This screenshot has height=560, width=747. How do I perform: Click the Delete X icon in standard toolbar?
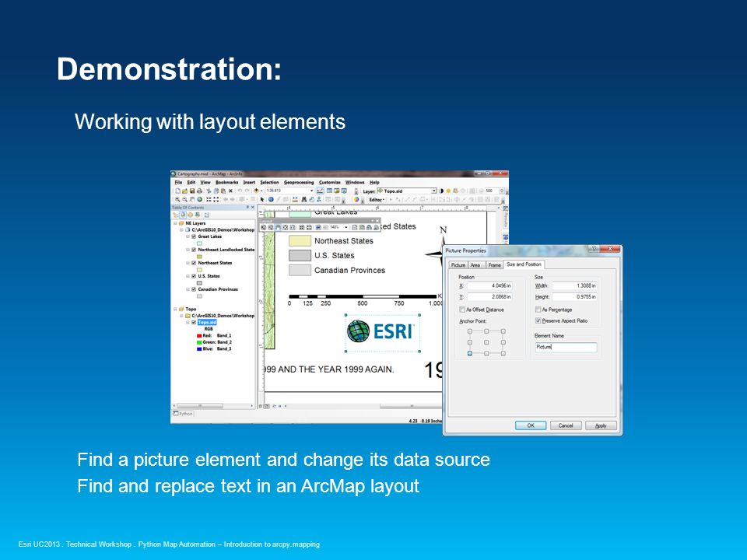[230, 191]
